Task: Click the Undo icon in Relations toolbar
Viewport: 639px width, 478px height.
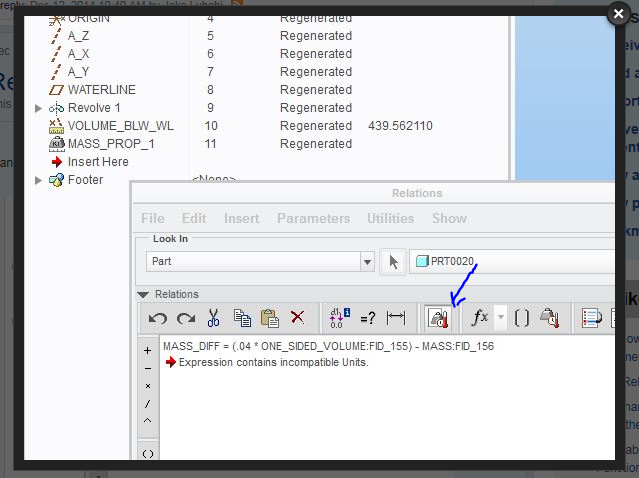Action: tap(157, 318)
